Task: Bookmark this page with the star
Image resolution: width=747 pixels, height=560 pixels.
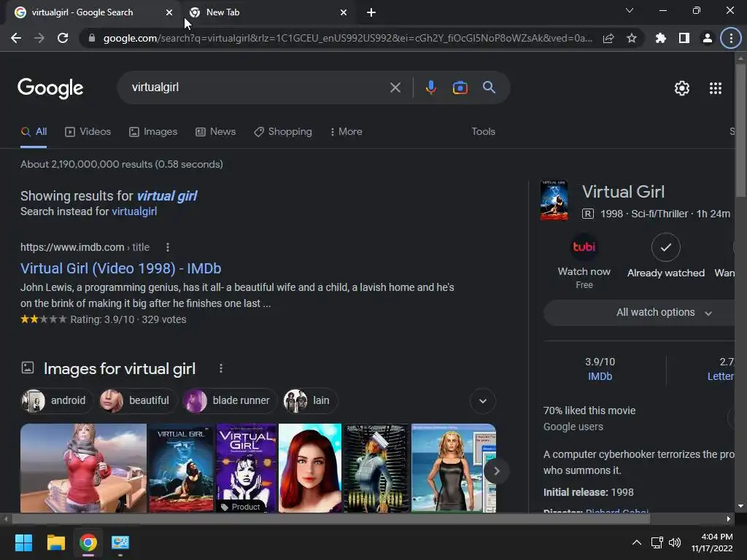Action: 632,38
